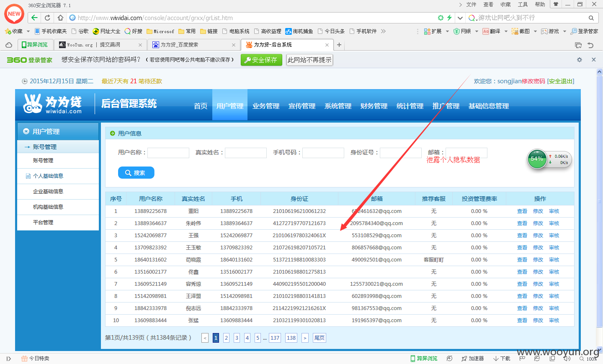This screenshot has height=364, width=603.
Task: Click 审核 for user 董阳
Action: click(554, 211)
